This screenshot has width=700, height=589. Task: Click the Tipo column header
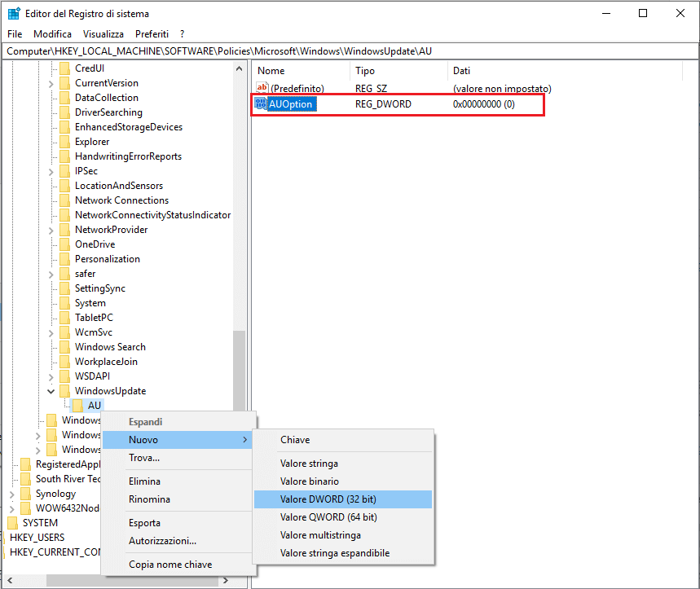(398, 71)
